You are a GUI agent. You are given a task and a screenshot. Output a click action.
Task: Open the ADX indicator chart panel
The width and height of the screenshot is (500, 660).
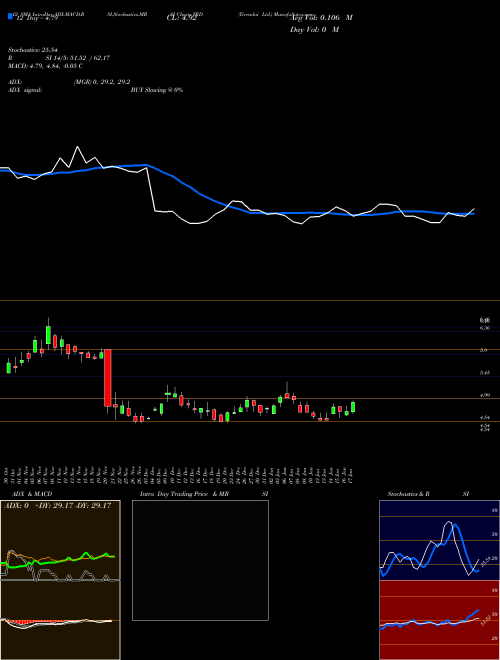pyautogui.click(x=60, y=540)
